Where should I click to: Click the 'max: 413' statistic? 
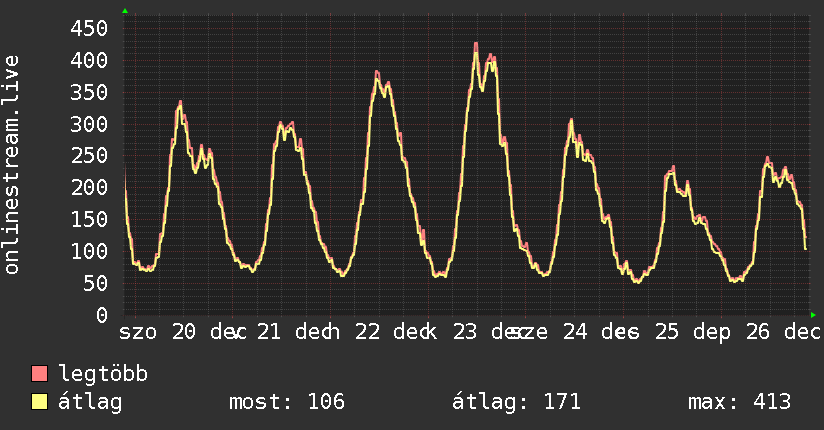coord(739,402)
